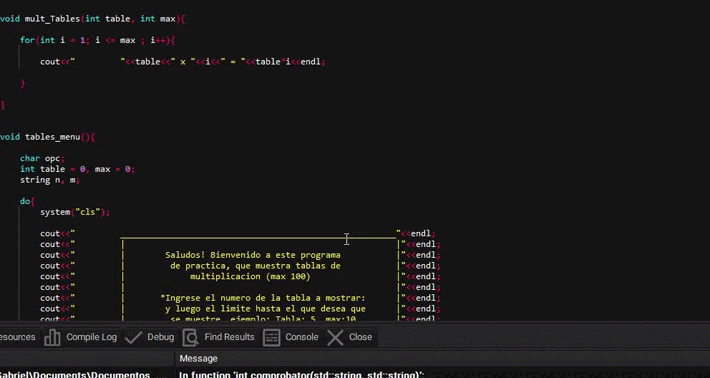Click the Close X icon
Screen dimensions: 710x378
[x=335, y=337]
